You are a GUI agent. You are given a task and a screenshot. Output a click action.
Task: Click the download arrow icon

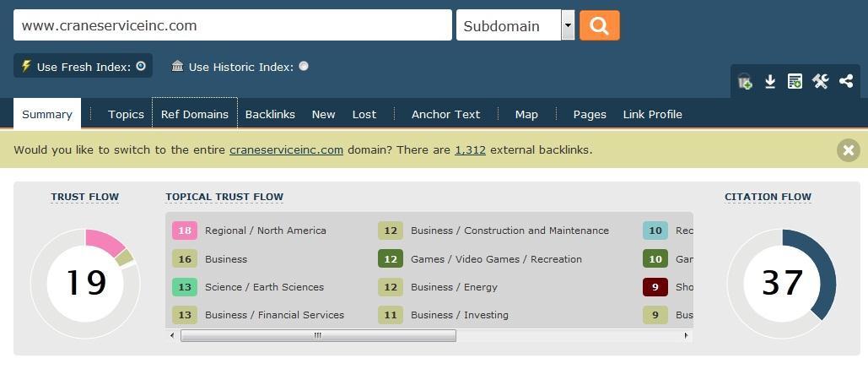point(769,82)
